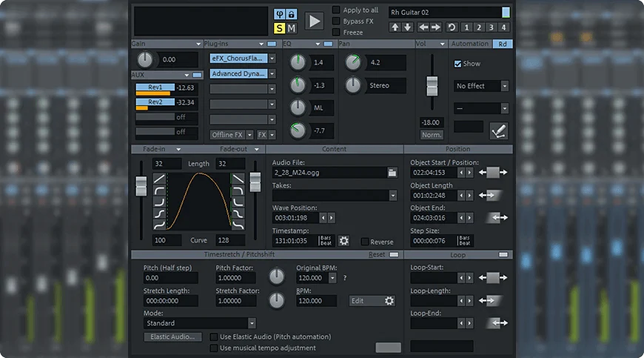Click the Elastic Audio... button

(172, 337)
